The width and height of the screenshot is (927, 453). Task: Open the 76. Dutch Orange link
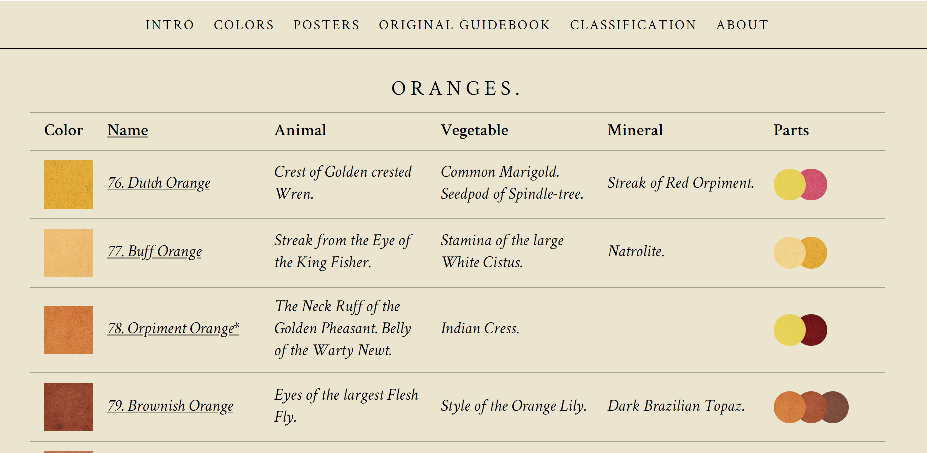[158, 183]
